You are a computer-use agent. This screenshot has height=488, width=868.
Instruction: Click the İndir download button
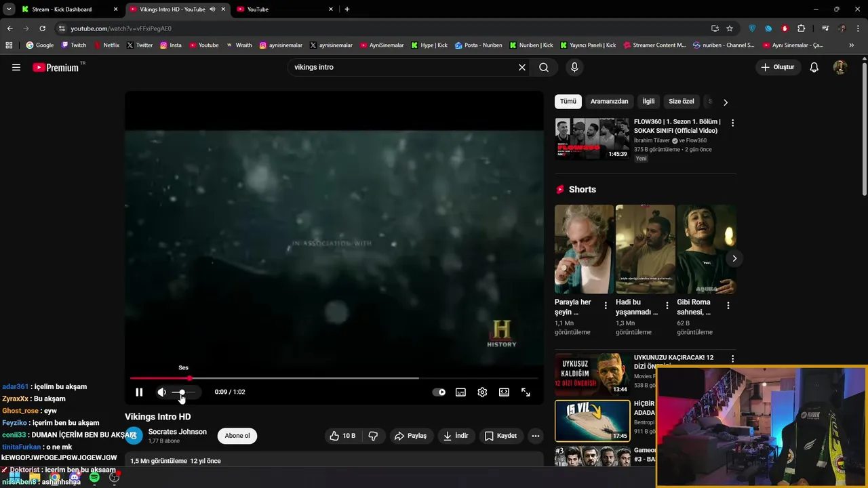(x=456, y=436)
